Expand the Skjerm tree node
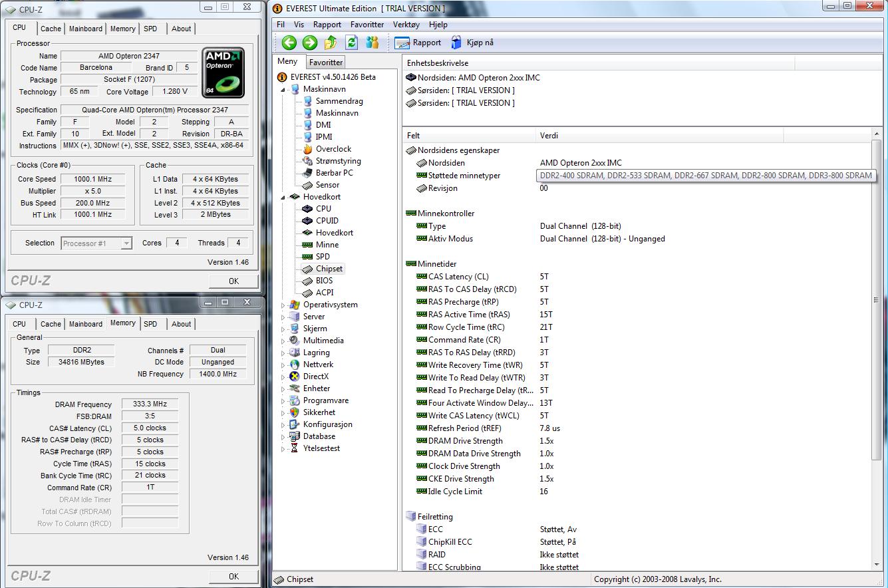This screenshot has width=888, height=588. [283, 329]
